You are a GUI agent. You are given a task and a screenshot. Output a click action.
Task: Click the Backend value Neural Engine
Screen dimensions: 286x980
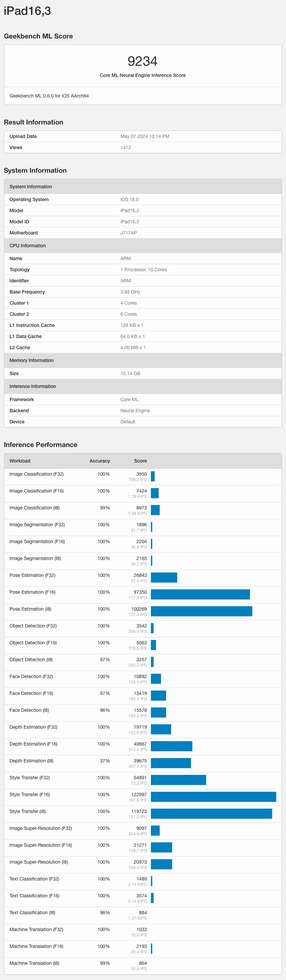[135, 411]
